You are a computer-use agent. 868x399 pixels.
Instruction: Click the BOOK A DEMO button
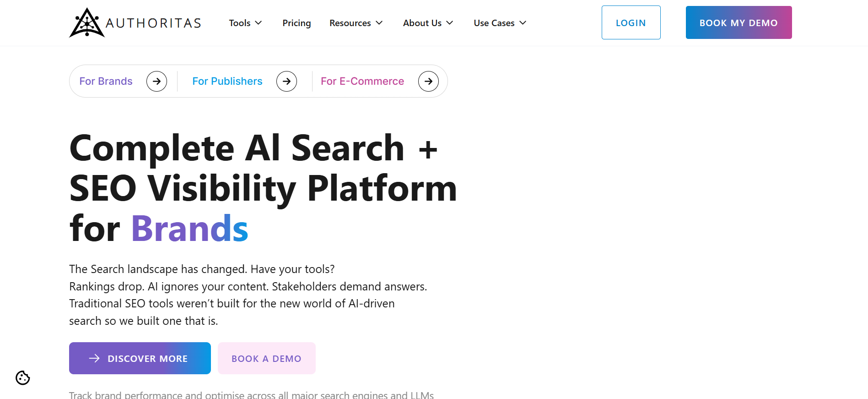click(x=266, y=358)
